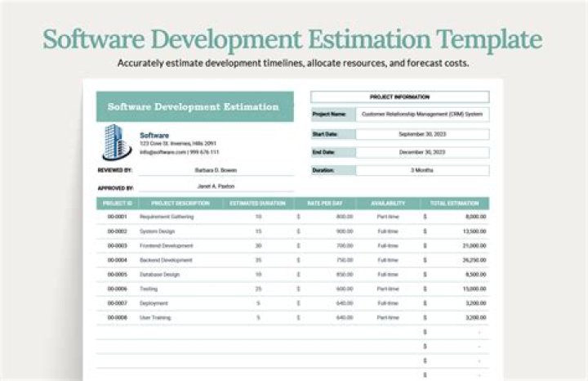This screenshot has width=588, height=381.
Task: Click the 'Project Name' label
Action: [329, 114]
